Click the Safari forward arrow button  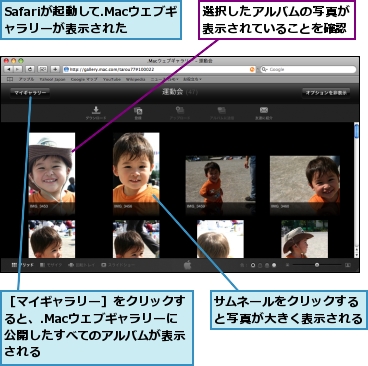coord(17,69)
